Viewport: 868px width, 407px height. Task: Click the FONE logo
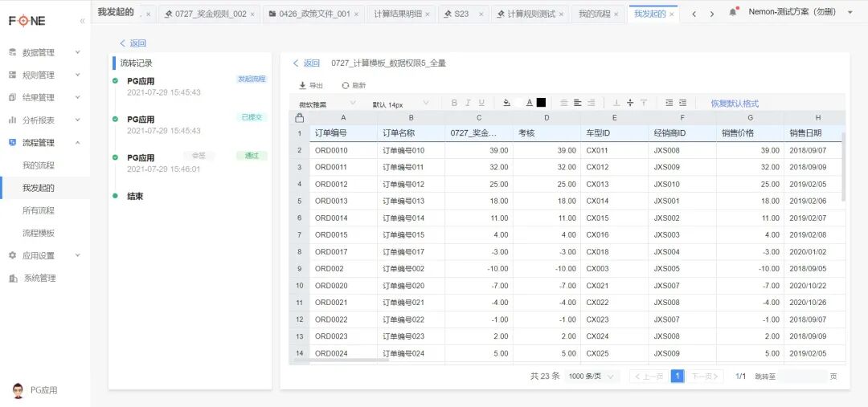(x=27, y=21)
